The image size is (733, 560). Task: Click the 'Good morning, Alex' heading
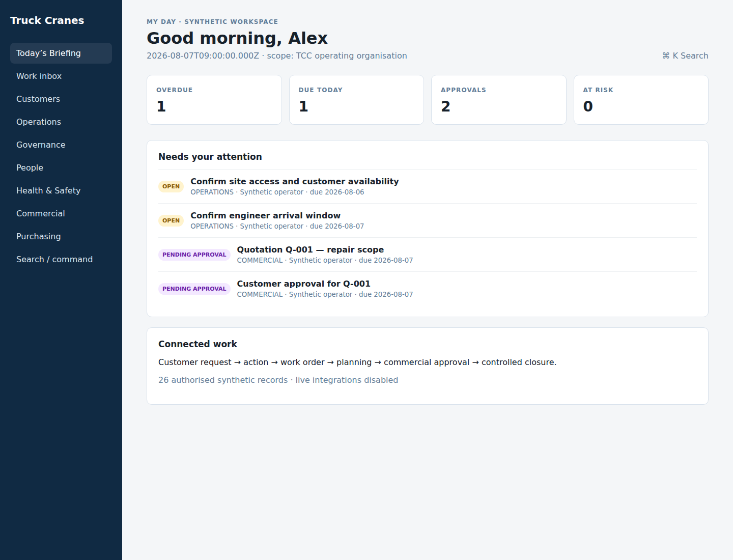[237, 38]
